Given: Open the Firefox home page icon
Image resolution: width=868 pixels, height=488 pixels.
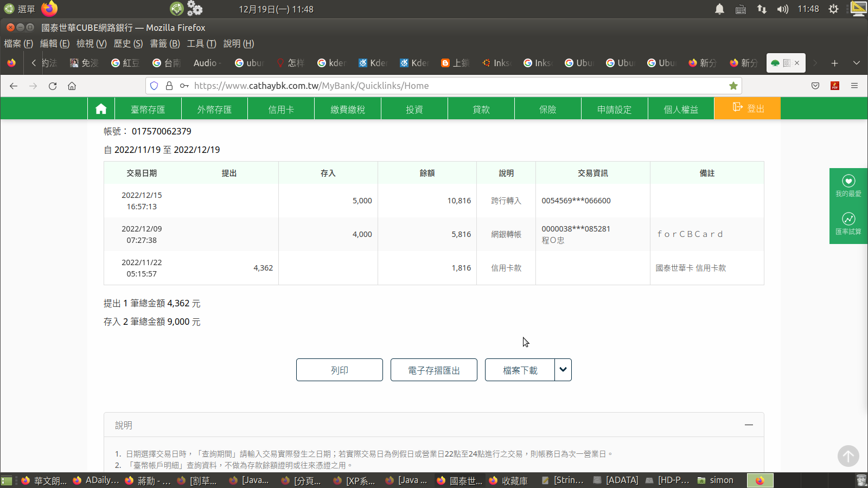Looking at the screenshot, I should [72, 86].
